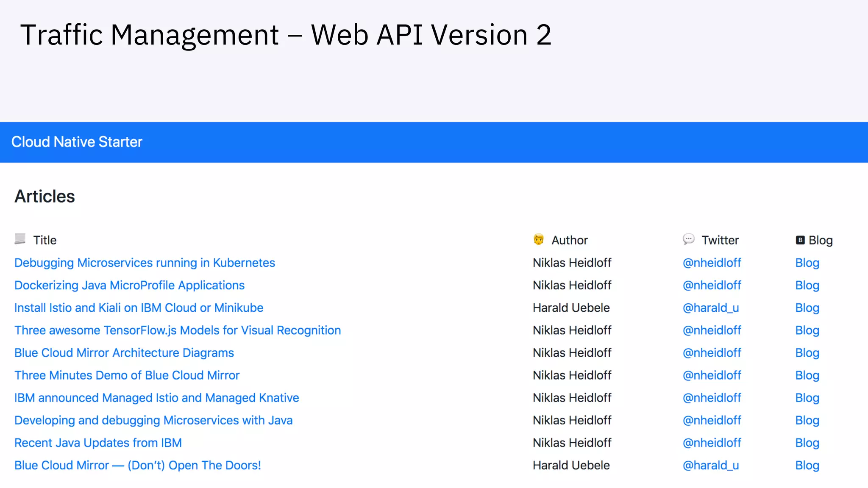The width and height of the screenshot is (868, 488).
Task: Click the B icon beside the Blog header
Action: [800, 240]
